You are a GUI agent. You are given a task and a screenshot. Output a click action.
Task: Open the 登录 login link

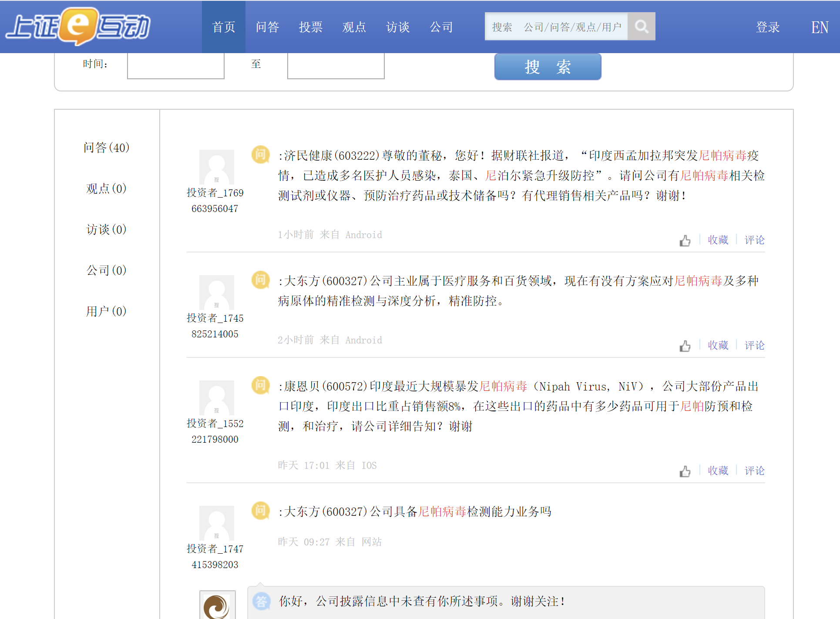(x=768, y=27)
